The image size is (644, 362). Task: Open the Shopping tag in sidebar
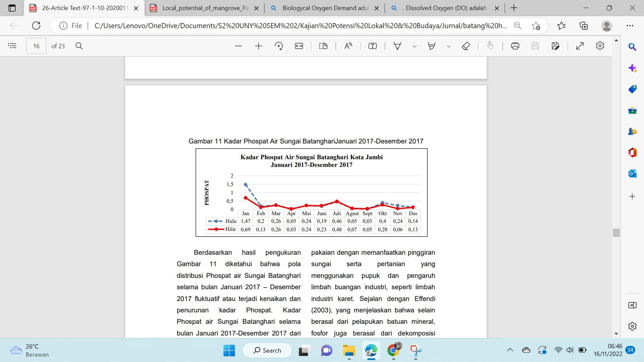pos(632,89)
